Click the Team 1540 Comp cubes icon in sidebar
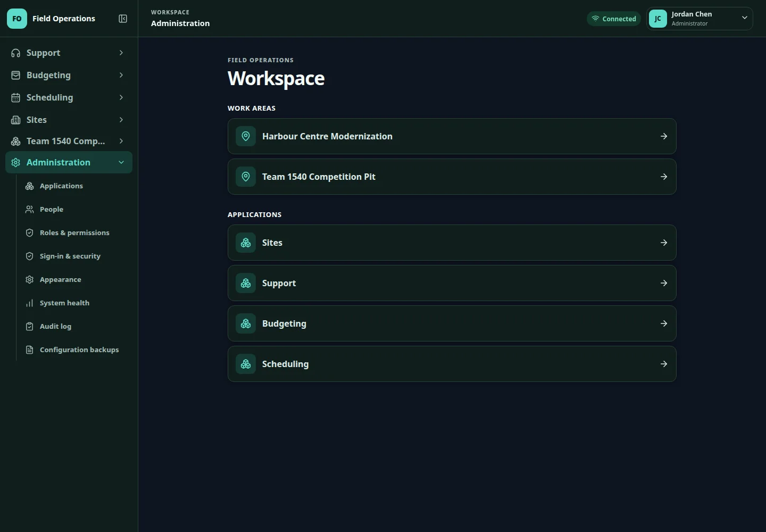The height and width of the screenshot is (532, 766). click(x=16, y=141)
